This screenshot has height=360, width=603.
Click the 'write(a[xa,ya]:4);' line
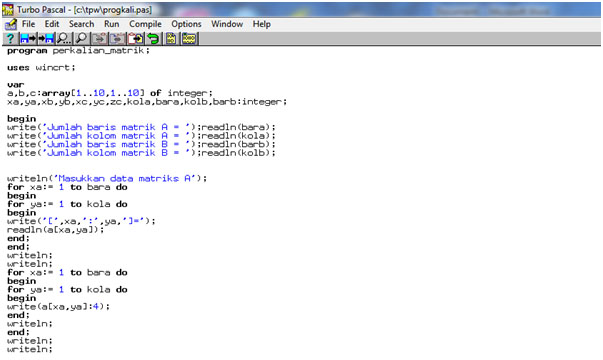point(58,307)
